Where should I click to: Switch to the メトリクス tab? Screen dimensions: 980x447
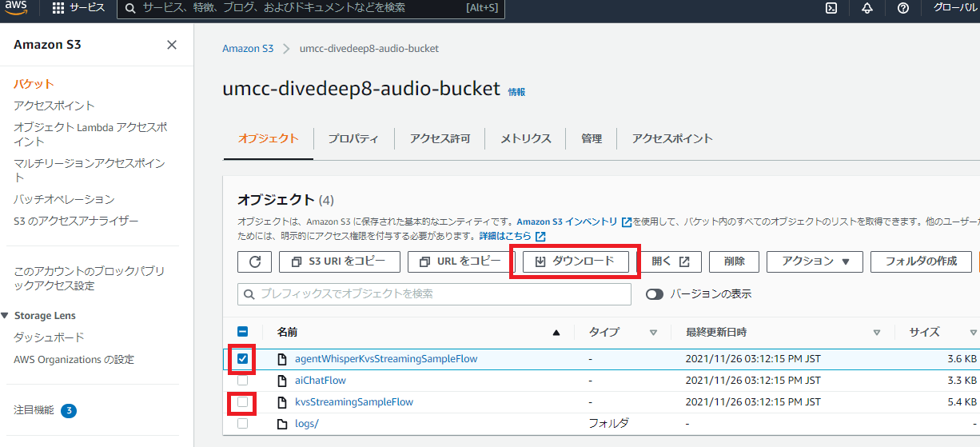pos(526,138)
